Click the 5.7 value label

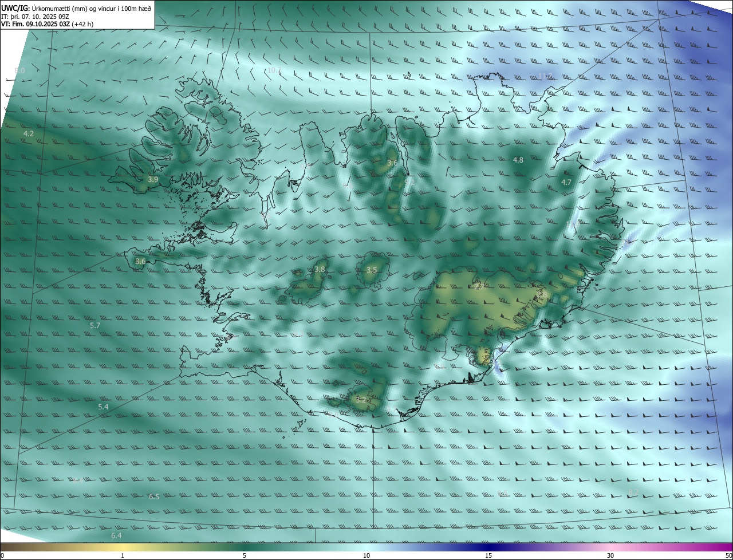pos(95,325)
